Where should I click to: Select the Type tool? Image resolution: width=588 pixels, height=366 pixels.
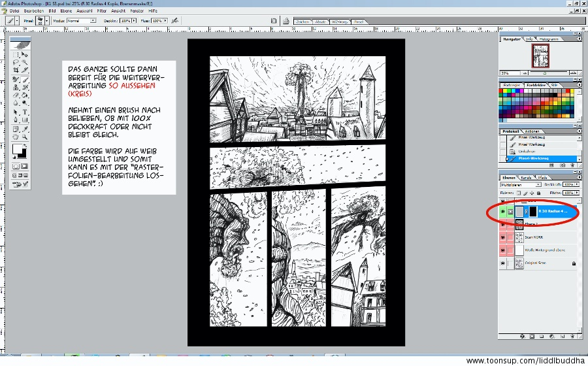click(x=25, y=112)
